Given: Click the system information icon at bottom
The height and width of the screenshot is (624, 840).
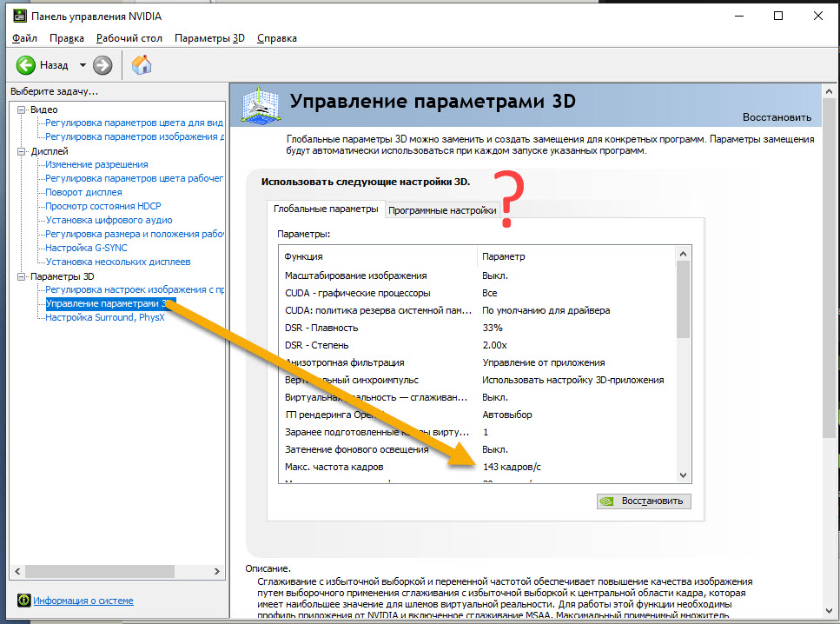Looking at the screenshot, I should tap(23, 601).
